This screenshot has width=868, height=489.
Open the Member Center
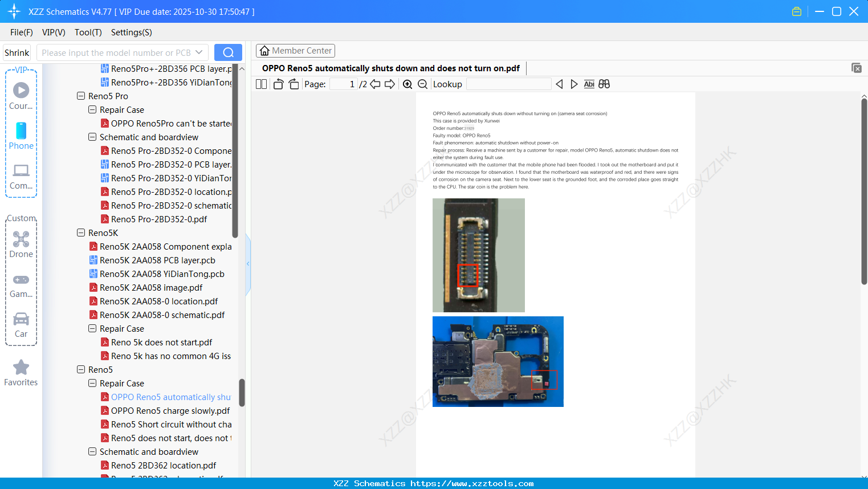tap(295, 51)
